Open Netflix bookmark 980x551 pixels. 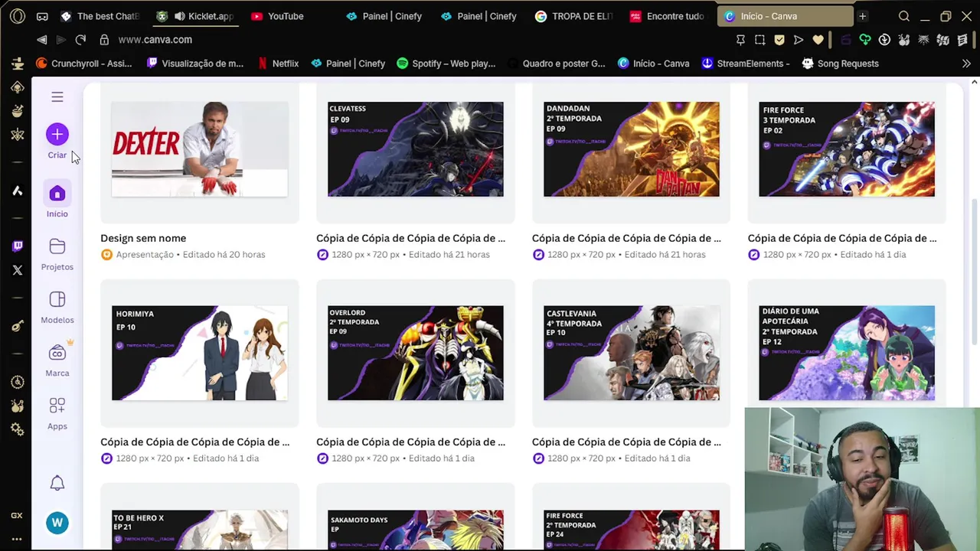(x=278, y=64)
